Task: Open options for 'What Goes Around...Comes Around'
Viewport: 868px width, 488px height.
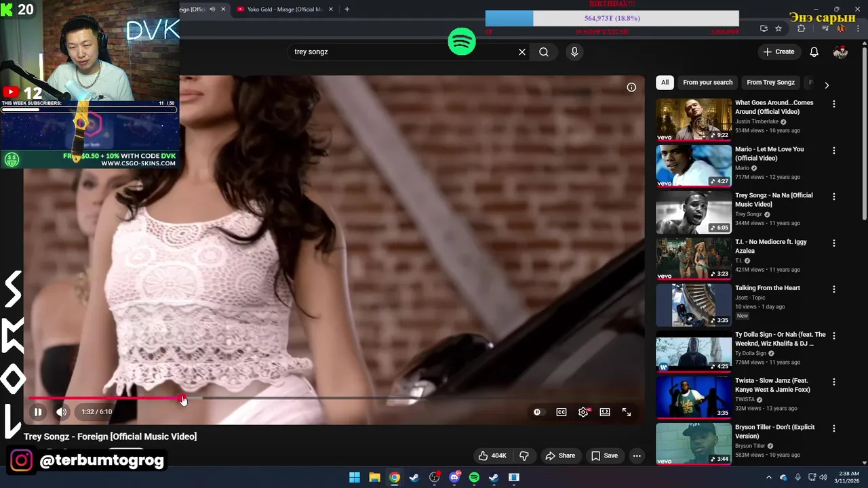Action: [x=834, y=104]
